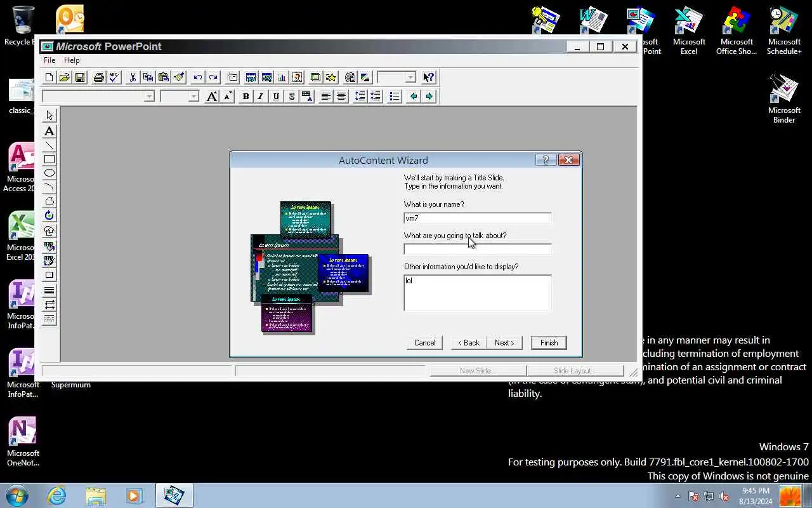Click the wizard Cancel button

[425, 343]
